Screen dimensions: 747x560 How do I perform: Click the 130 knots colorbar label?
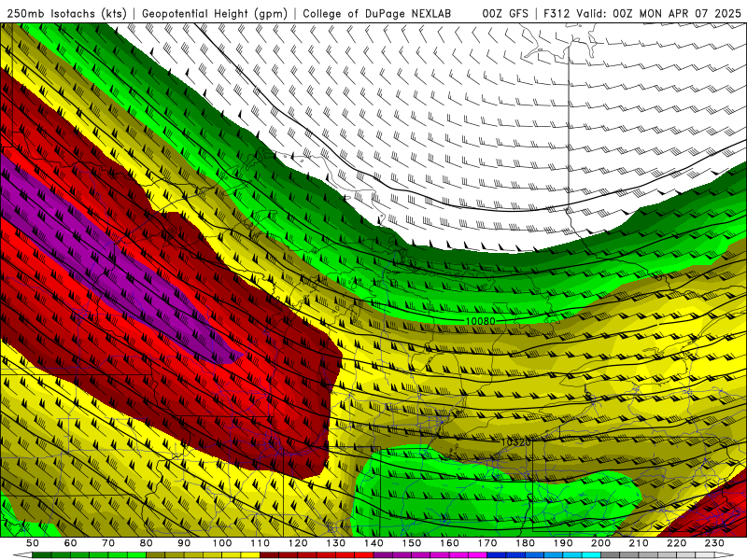(x=335, y=542)
